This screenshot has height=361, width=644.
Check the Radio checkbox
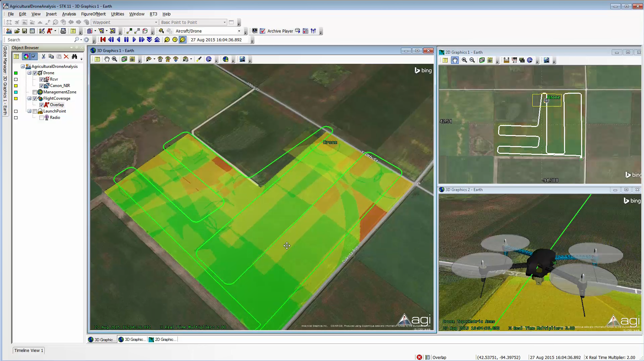click(41, 118)
